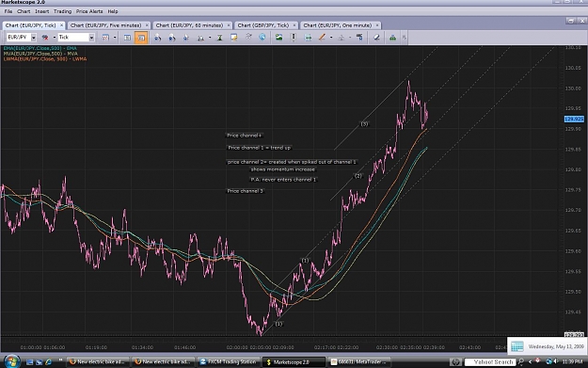The width and height of the screenshot is (588, 368).
Task: Open the Price Alerts menu
Action: point(89,11)
